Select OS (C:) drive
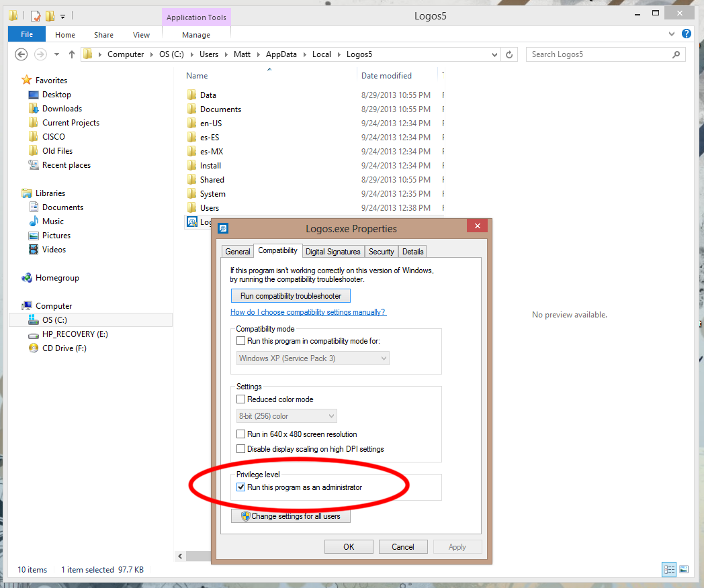The width and height of the screenshot is (704, 588). coord(54,320)
